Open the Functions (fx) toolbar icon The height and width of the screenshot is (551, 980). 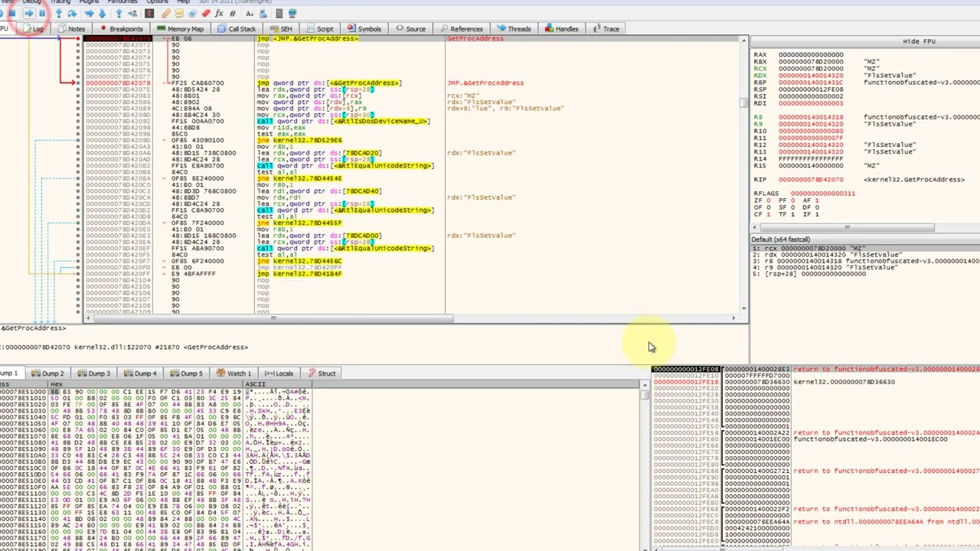[x=219, y=13]
